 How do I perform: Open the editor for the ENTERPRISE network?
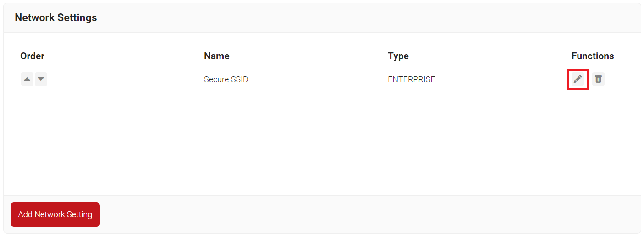click(x=578, y=79)
